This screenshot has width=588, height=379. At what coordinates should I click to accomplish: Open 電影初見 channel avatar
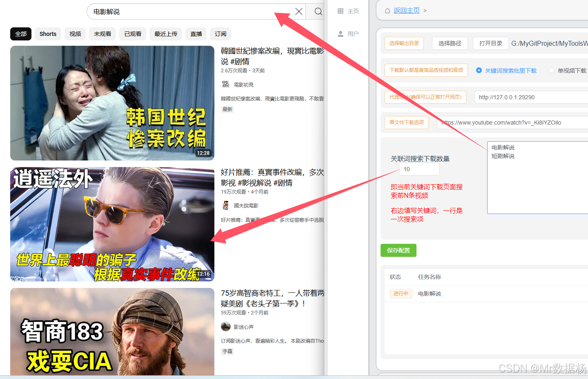pyautogui.click(x=225, y=84)
